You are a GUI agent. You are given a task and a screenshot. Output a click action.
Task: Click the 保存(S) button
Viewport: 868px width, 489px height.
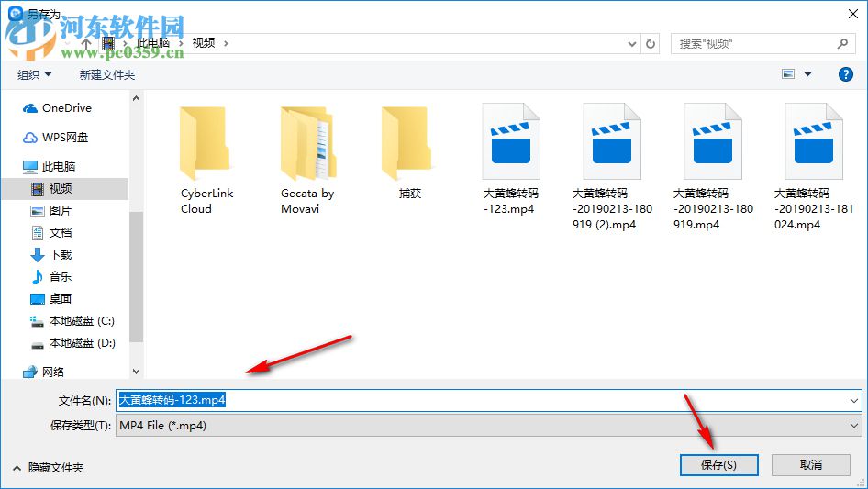718,464
